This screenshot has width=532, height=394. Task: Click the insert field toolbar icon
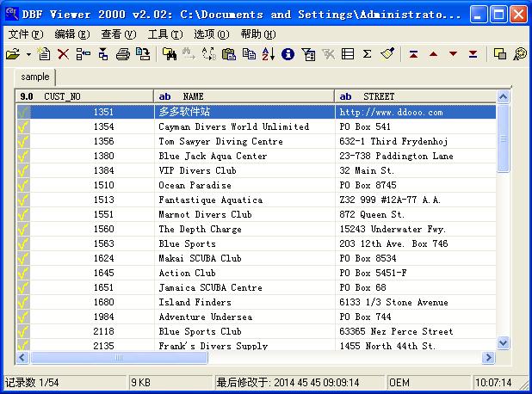tap(103, 54)
